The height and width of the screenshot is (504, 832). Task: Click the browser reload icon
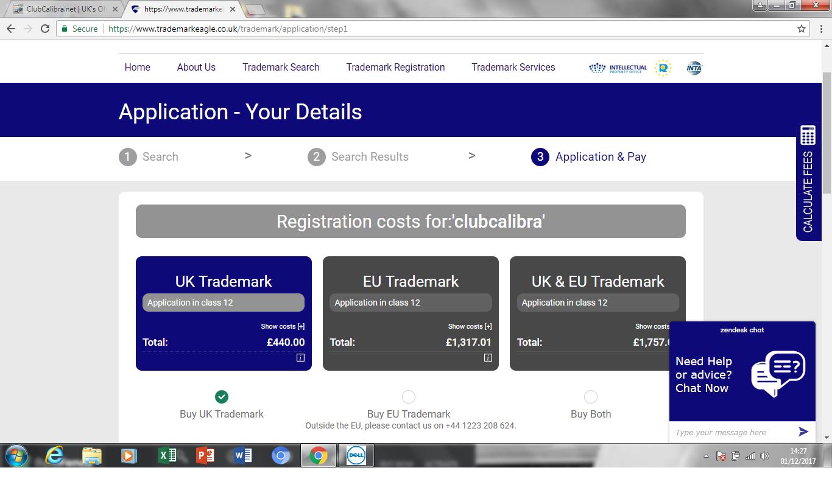coord(45,29)
